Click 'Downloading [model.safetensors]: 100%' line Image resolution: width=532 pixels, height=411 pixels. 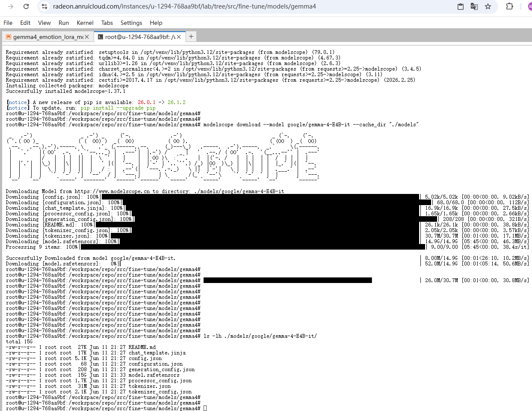[x=267, y=241]
